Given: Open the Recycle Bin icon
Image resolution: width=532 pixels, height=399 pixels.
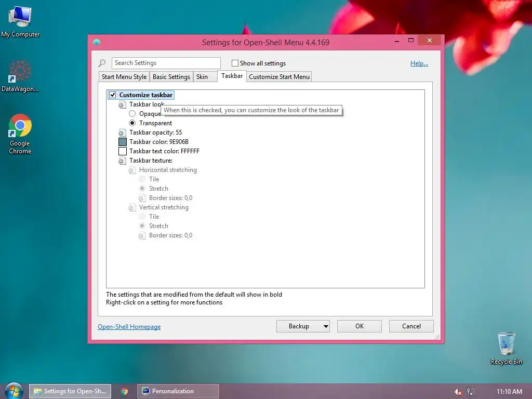Looking at the screenshot, I should 506,349.
